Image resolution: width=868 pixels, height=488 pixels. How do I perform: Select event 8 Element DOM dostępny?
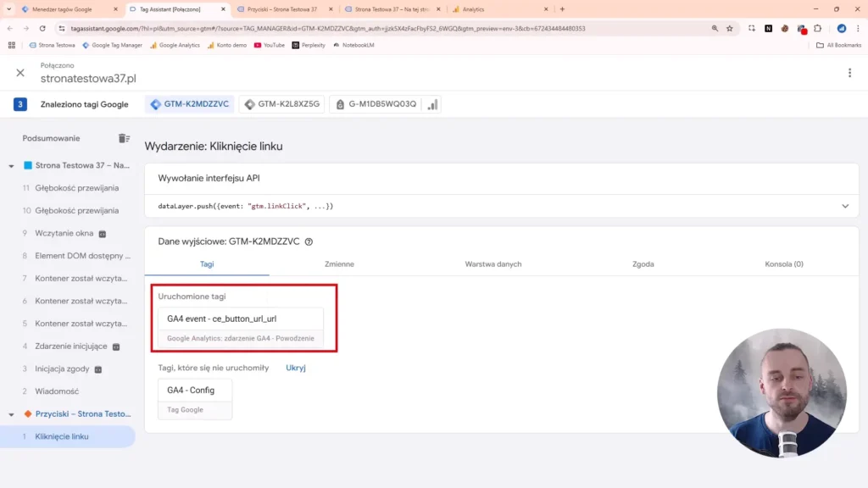(68, 256)
